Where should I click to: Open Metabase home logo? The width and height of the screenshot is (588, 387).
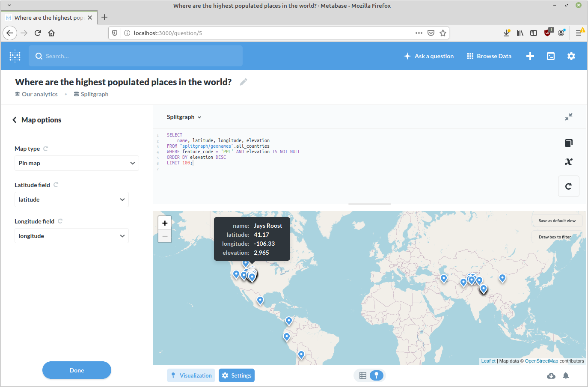(15, 56)
